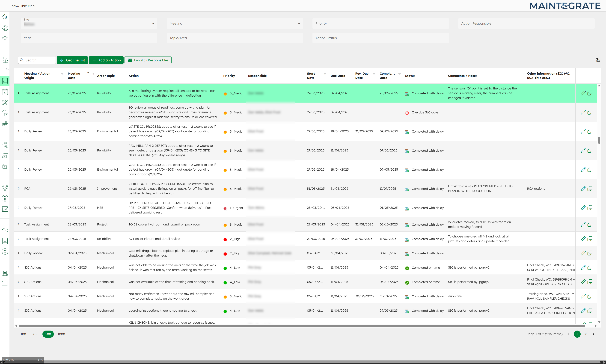Go to page 2 of results
Screen dimensions: 606x364
(586, 334)
